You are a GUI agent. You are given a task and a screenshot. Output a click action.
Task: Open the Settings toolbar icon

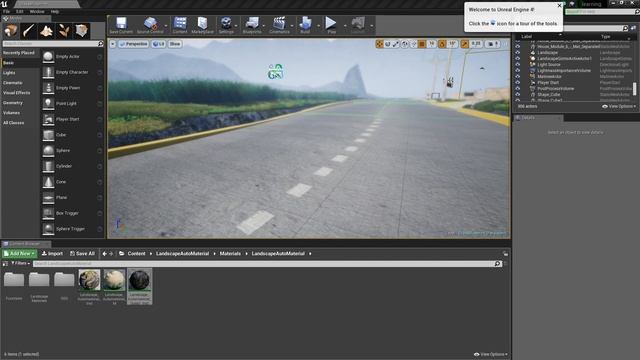pos(226,25)
